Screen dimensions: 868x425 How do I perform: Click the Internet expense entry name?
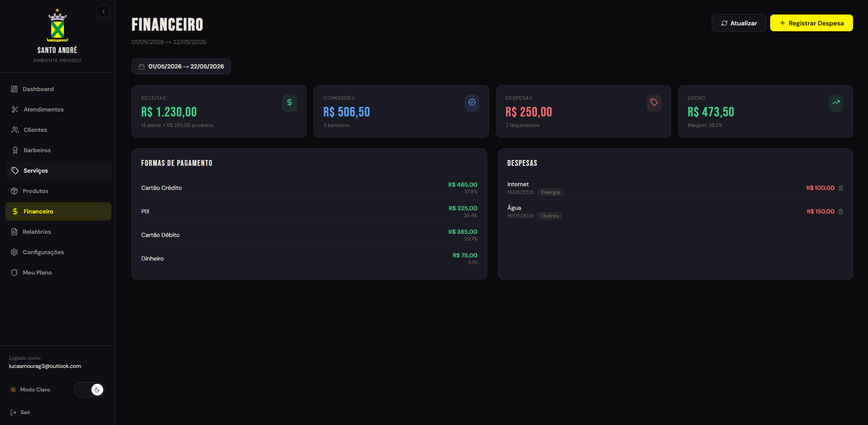click(x=518, y=184)
